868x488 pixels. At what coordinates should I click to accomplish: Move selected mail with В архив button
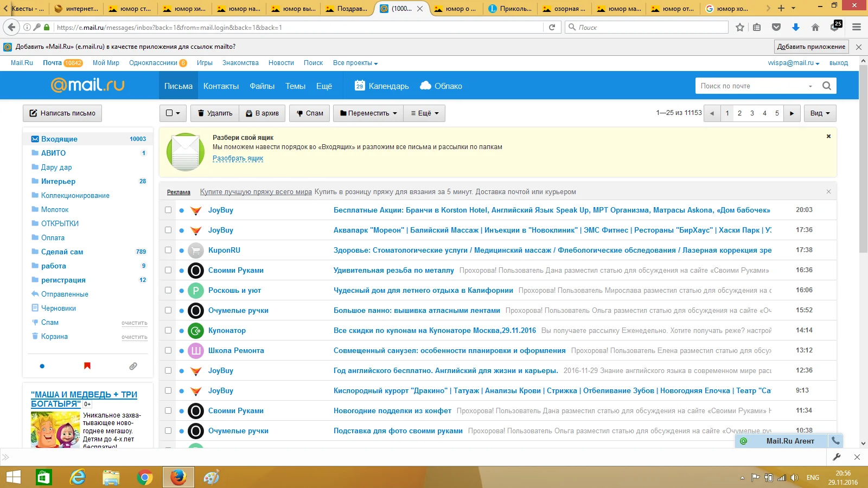pos(263,113)
